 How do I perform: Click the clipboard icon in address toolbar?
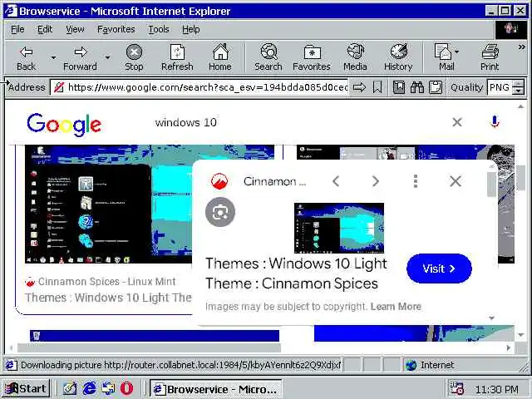436,87
